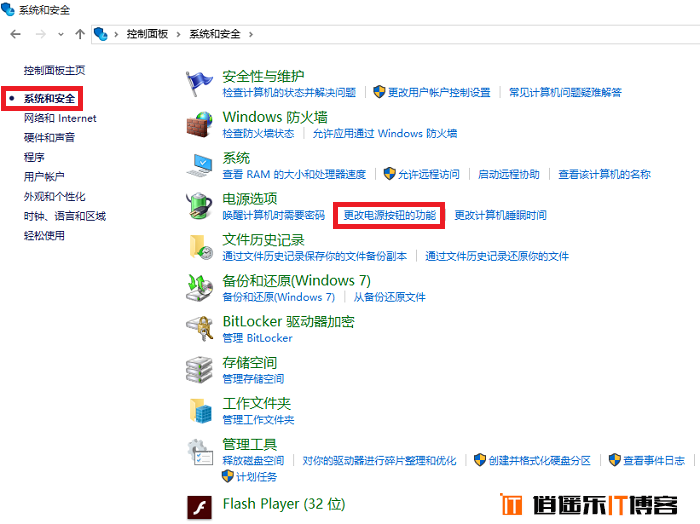This screenshot has width=700, height=524.
Task: Open 网络和 Internet category in sidebar
Action: pyautogui.click(x=60, y=118)
